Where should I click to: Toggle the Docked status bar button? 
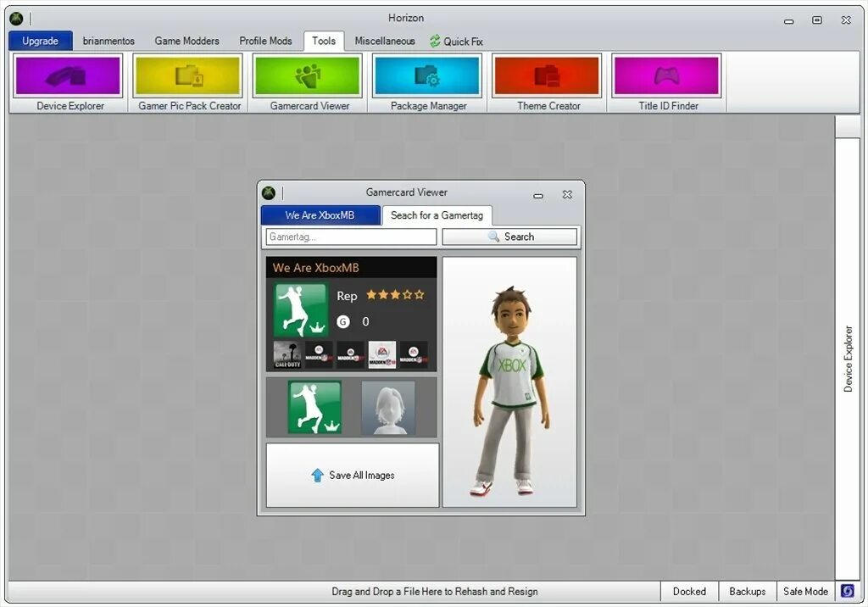(689, 592)
